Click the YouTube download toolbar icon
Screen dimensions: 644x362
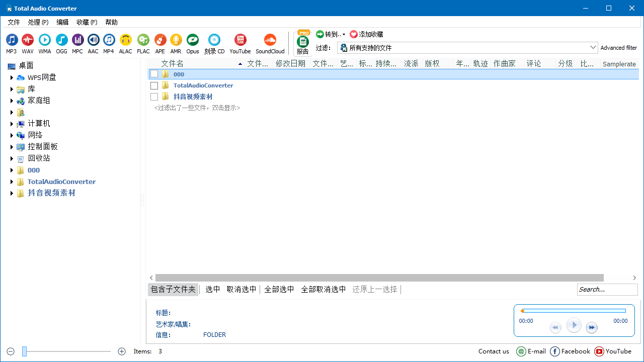(240, 40)
